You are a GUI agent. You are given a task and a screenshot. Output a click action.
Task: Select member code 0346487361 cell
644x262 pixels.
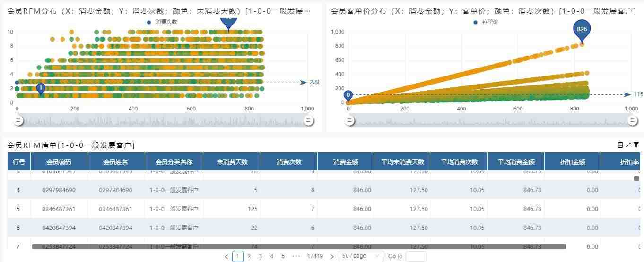coord(59,209)
